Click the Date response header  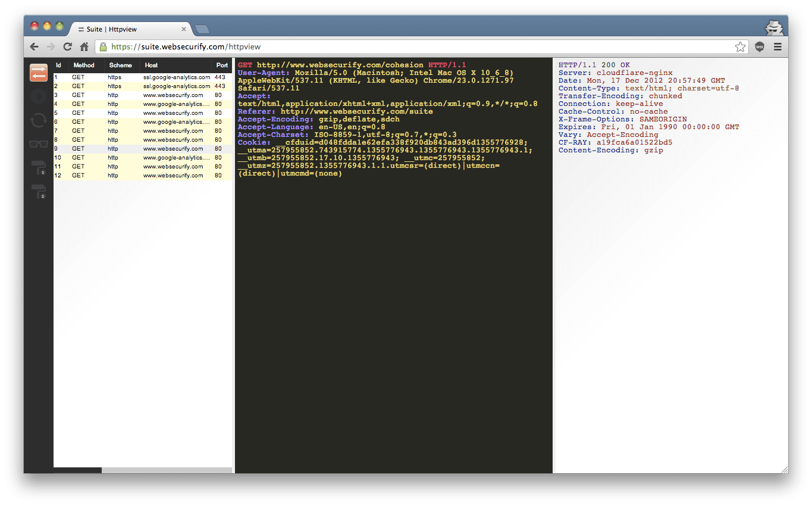click(641, 80)
